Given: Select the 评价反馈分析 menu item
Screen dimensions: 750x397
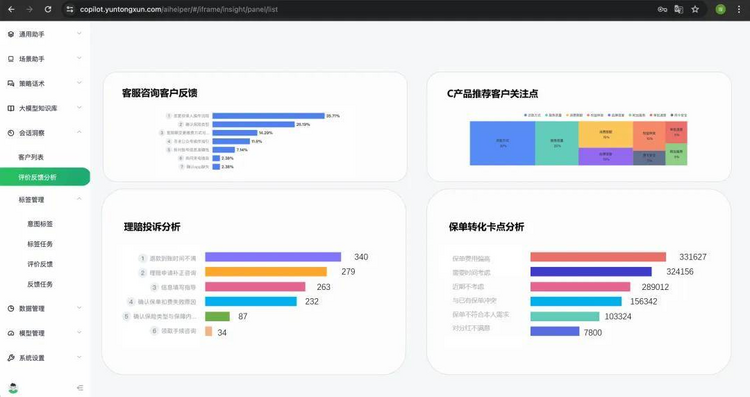Looking at the screenshot, I should click(44, 176).
